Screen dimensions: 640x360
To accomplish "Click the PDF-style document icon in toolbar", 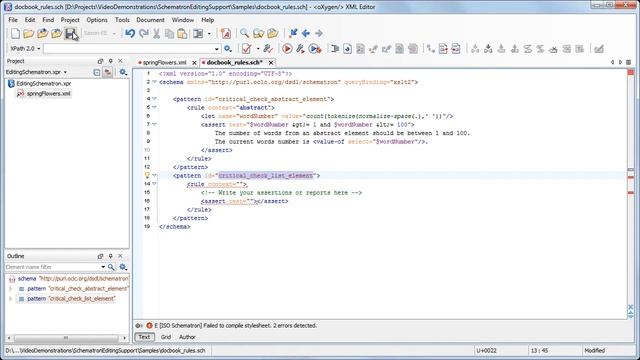I will pyautogui.click(x=226, y=33).
